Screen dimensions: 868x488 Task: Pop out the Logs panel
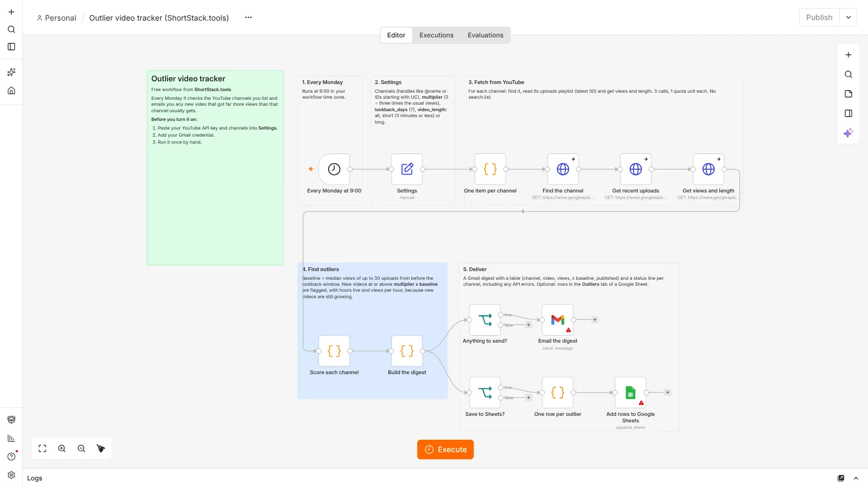click(x=841, y=478)
